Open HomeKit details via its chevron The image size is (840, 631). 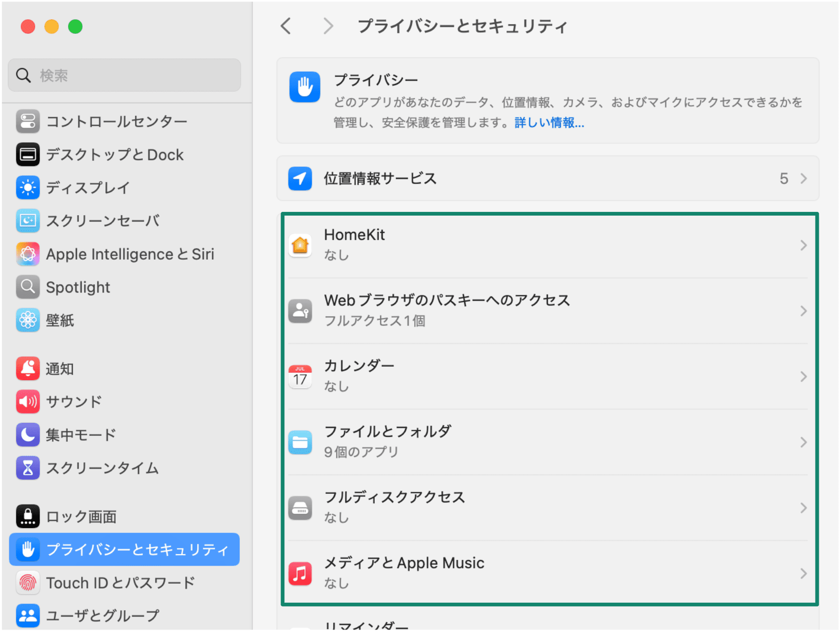tap(804, 245)
